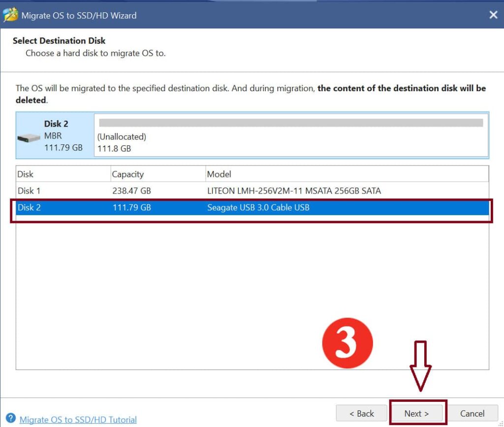
Task: Sort the list by the Model column header
Action: click(x=219, y=174)
